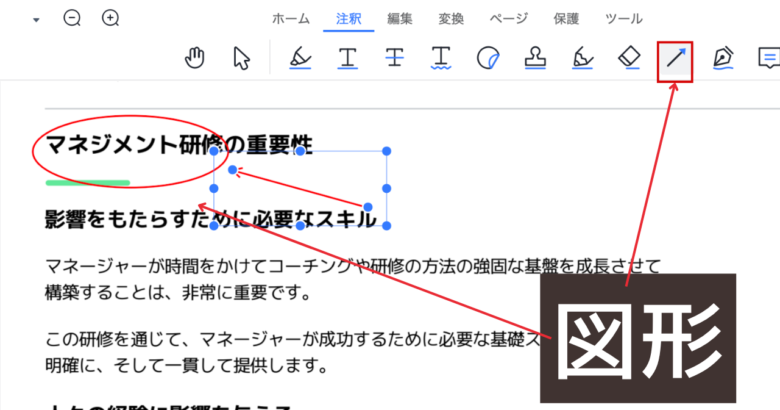This screenshot has width=780, height=410.
Task: Select the Strikethrough text tool
Action: coord(395,59)
